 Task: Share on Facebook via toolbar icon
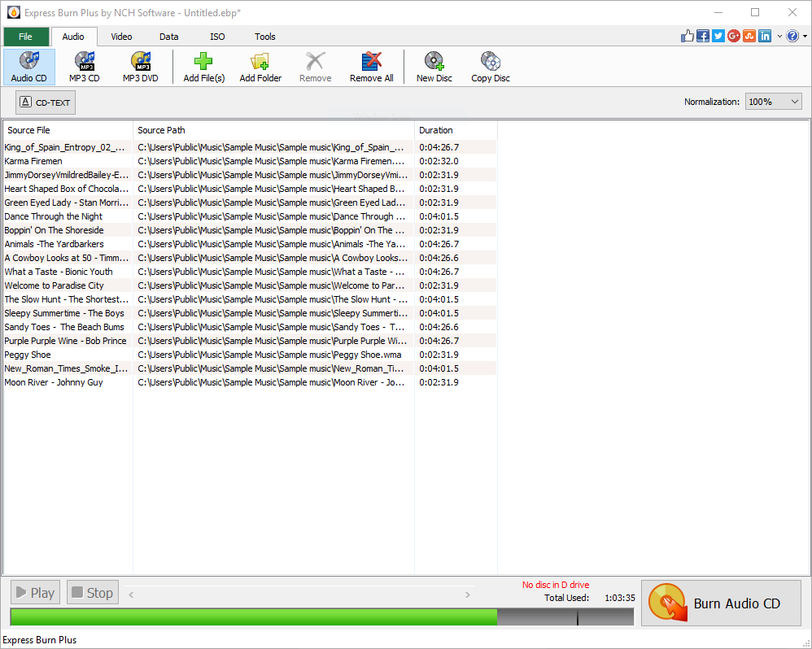coord(702,36)
